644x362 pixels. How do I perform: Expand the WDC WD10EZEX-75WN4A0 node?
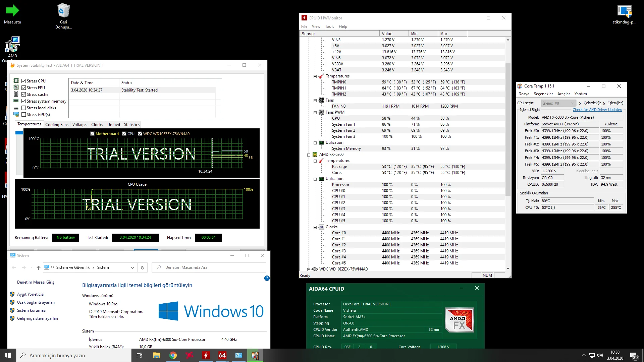[309, 269]
